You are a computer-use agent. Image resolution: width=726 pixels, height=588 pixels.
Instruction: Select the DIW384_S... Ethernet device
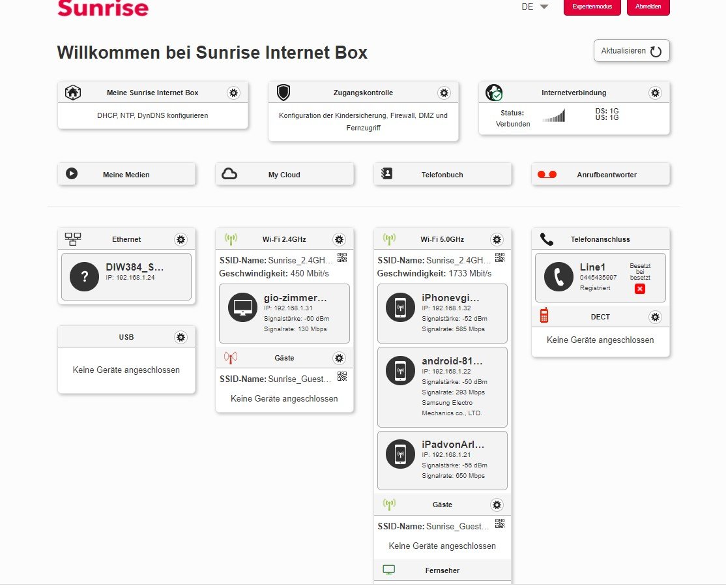point(126,277)
